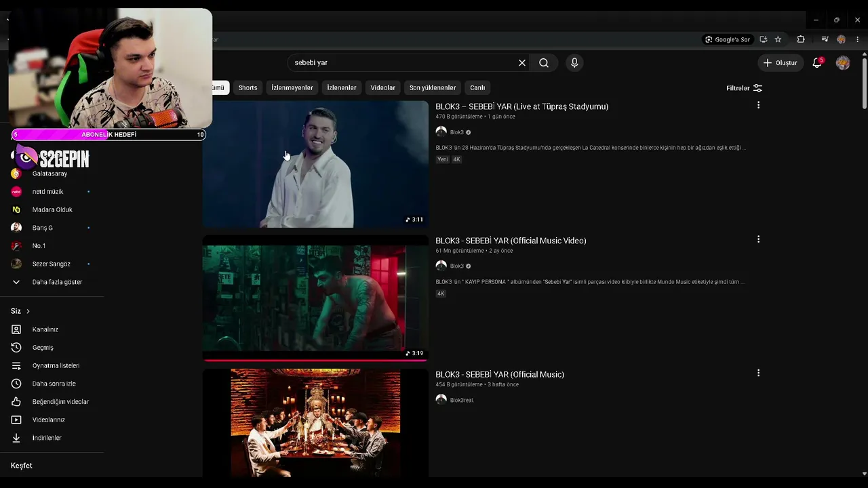Open the YouTube account avatar menu
This screenshot has width=868, height=488.
843,62
